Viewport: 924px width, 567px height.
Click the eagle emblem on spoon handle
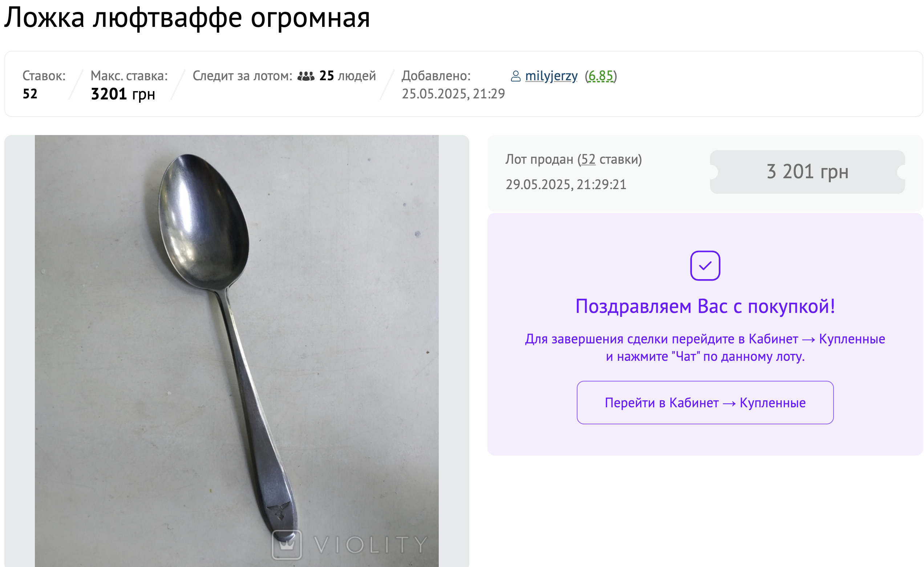click(x=278, y=510)
